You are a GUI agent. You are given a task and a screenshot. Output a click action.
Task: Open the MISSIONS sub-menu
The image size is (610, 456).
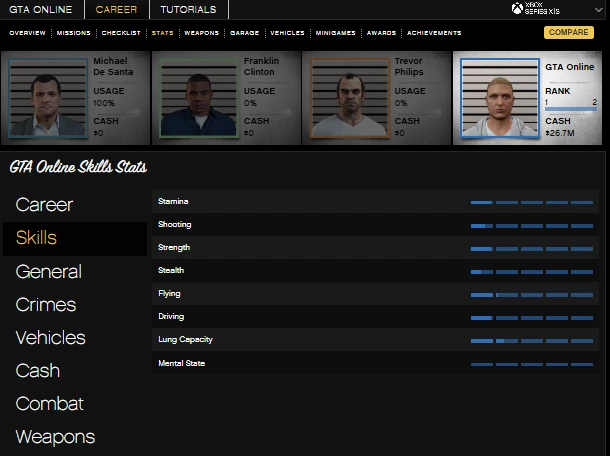click(74, 33)
